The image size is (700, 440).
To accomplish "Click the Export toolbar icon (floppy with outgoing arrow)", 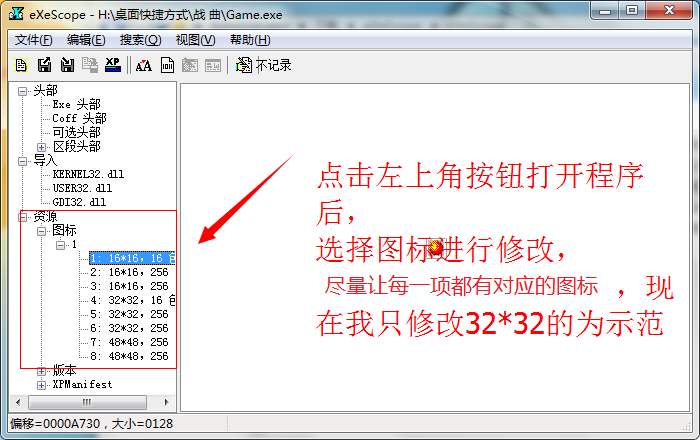I will [x=44, y=65].
